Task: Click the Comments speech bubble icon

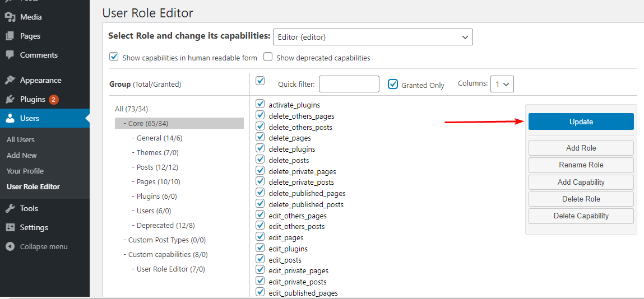Action: pyautogui.click(x=10, y=55)
